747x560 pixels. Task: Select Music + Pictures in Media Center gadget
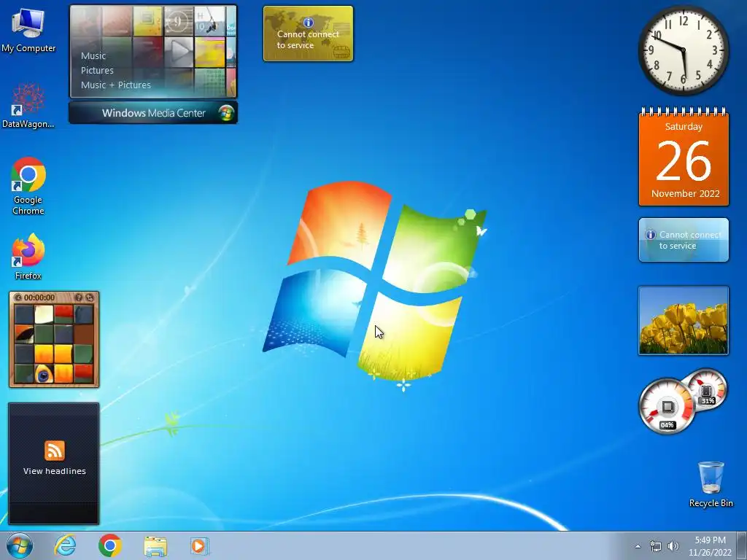[116, 85]
